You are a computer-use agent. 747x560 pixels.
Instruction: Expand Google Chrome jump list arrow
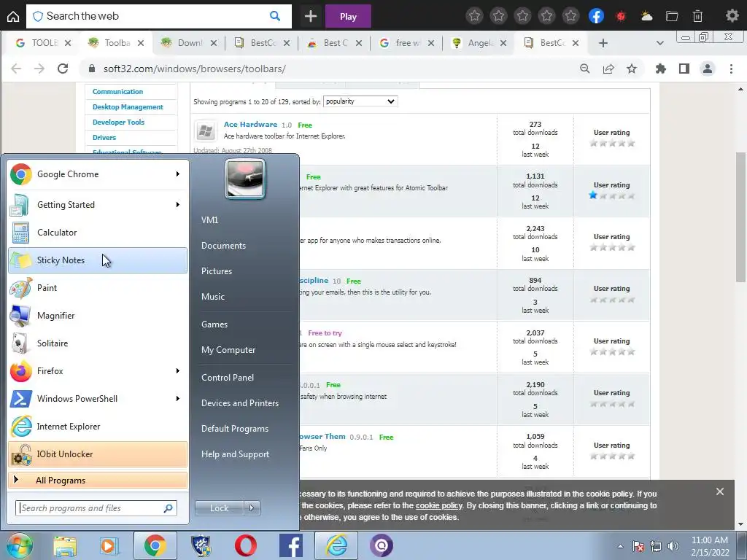[178, 174]
